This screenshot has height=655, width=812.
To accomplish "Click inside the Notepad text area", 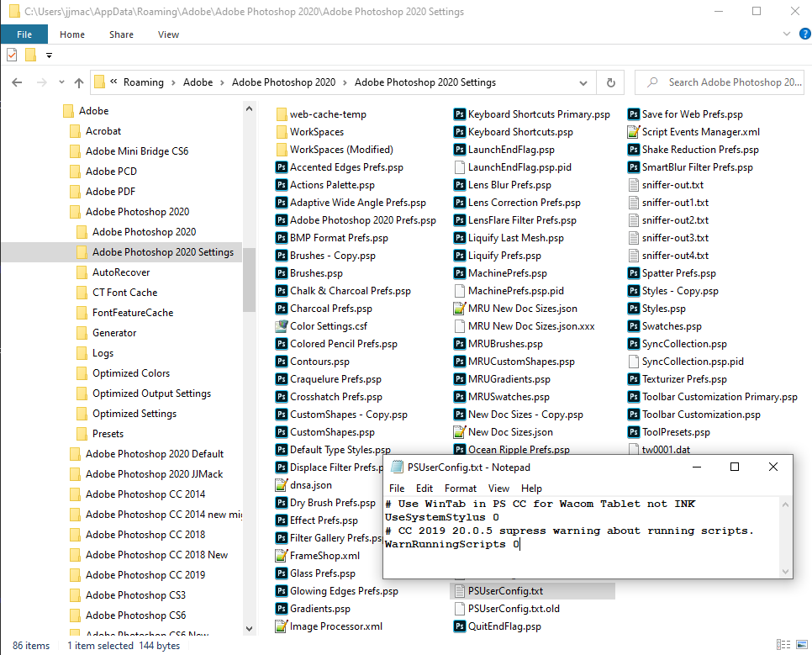I will point(582,536).
